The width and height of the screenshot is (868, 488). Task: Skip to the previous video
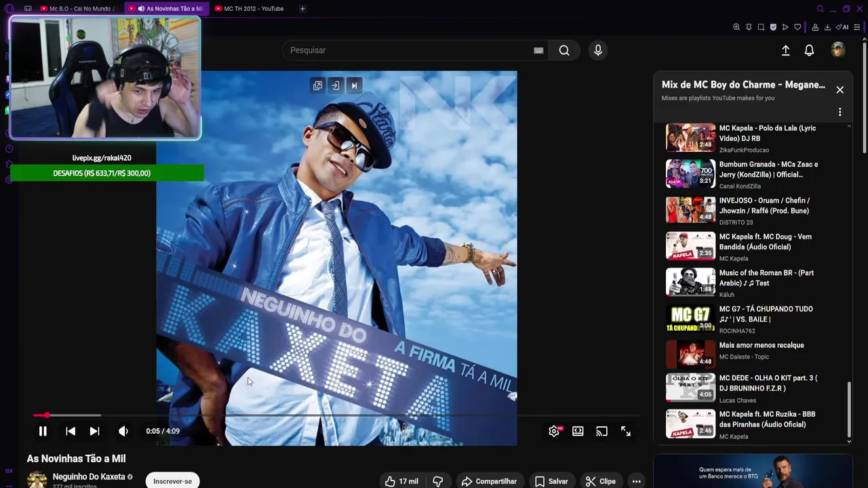(71, 431)
